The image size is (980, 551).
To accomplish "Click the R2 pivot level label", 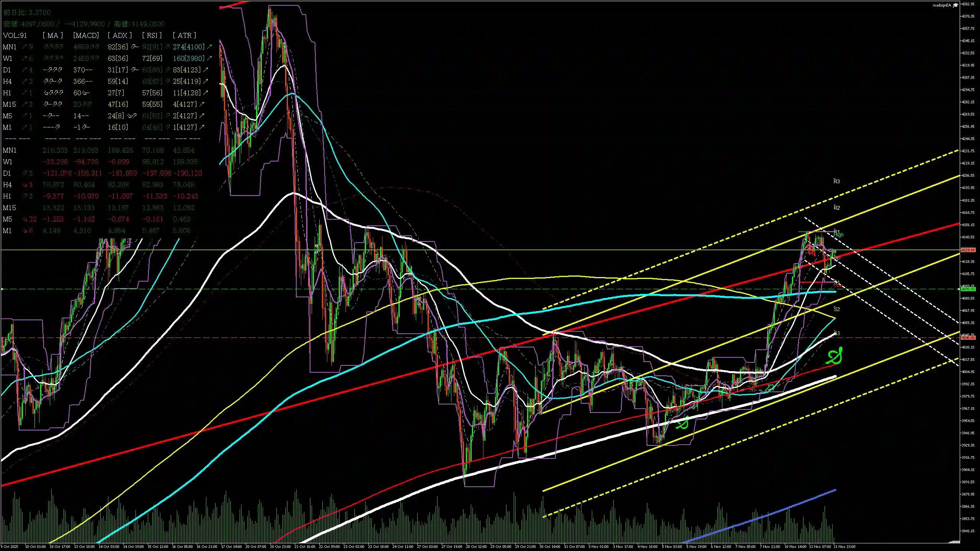I will (836, 208).
